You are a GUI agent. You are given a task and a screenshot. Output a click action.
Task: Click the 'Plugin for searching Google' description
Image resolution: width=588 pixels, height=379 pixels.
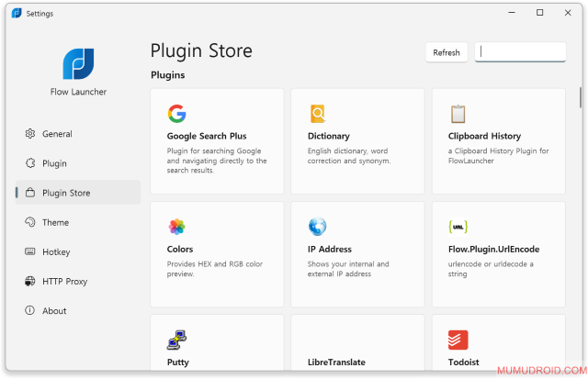click(217, 161)
